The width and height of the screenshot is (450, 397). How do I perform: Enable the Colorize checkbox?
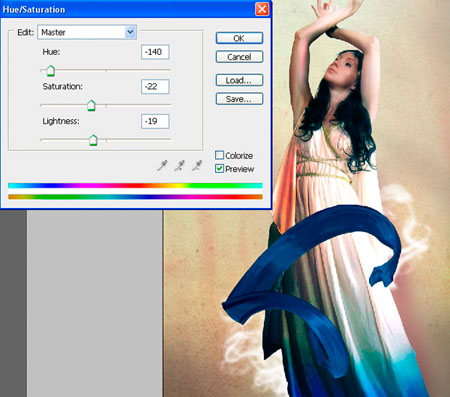tap(219, 155)
